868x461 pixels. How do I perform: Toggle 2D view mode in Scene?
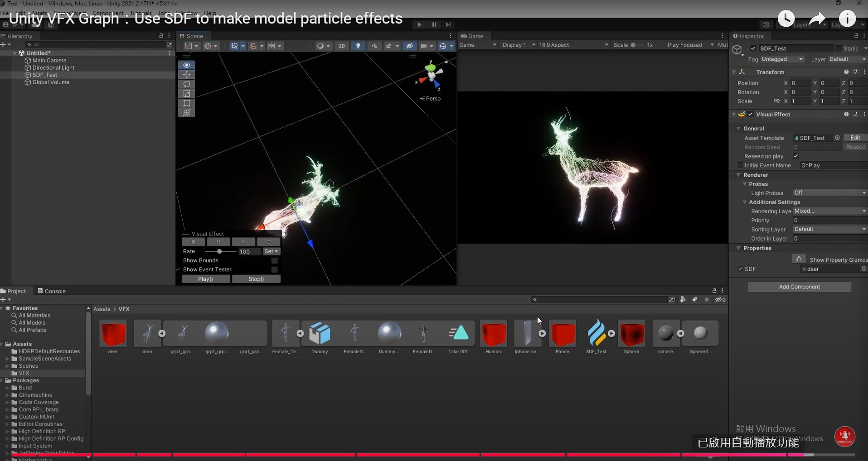coord(342,46)
